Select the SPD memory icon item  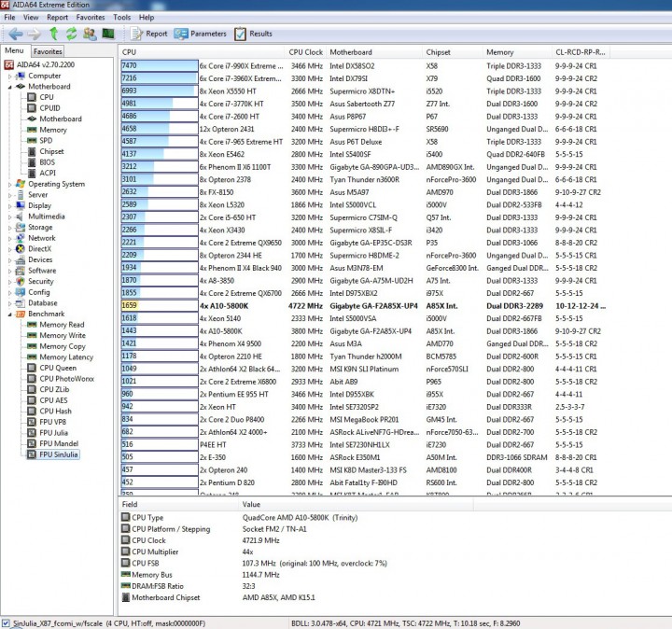[32, 141]
